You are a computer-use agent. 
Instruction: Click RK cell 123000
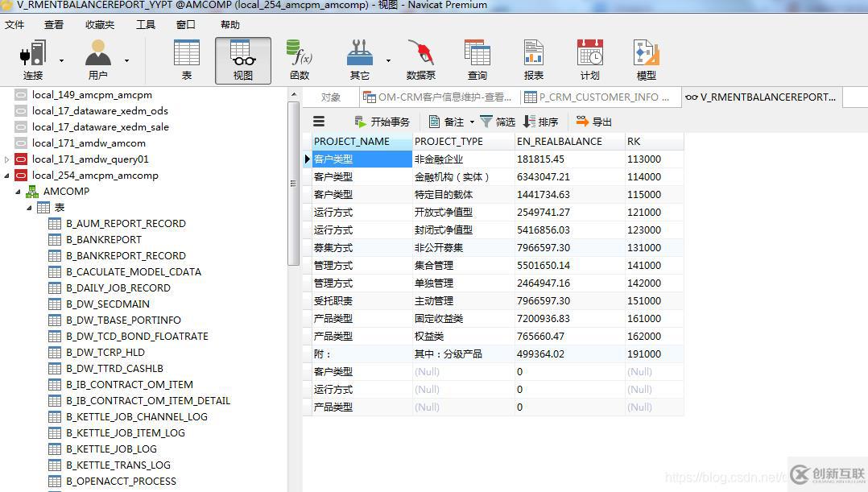coord(655,230)
